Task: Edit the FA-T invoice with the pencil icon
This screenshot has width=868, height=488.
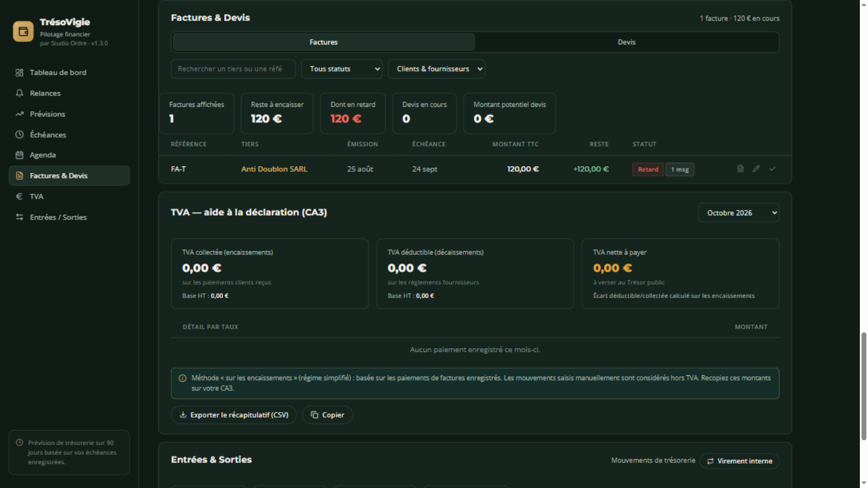Action: pyautogui.click(x=756, y=169)
